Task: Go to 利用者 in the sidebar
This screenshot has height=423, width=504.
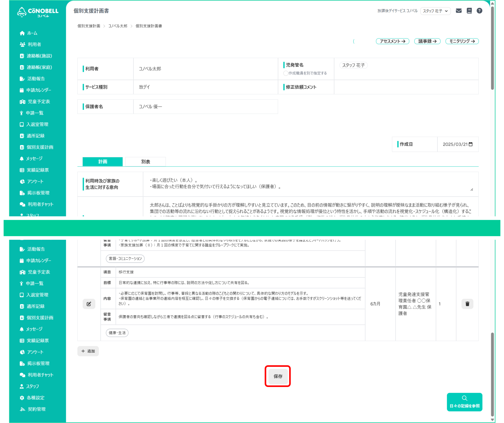Action: (x=30, y=44)
